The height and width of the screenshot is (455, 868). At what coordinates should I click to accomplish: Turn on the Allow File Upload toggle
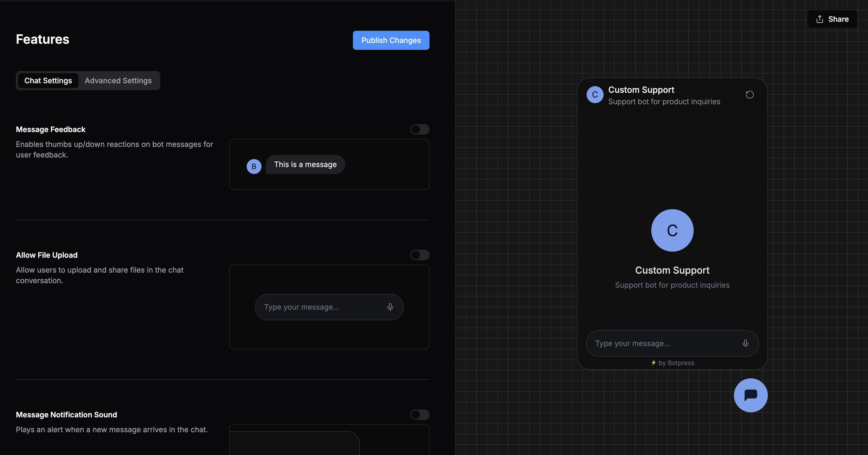click(x=419, y=255)
